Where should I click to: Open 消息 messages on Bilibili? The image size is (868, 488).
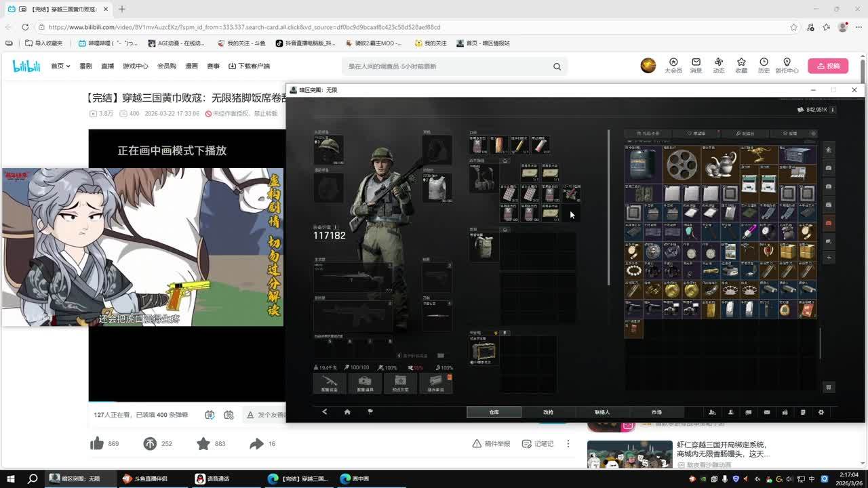pyautogui.click(x=696, y=65)
